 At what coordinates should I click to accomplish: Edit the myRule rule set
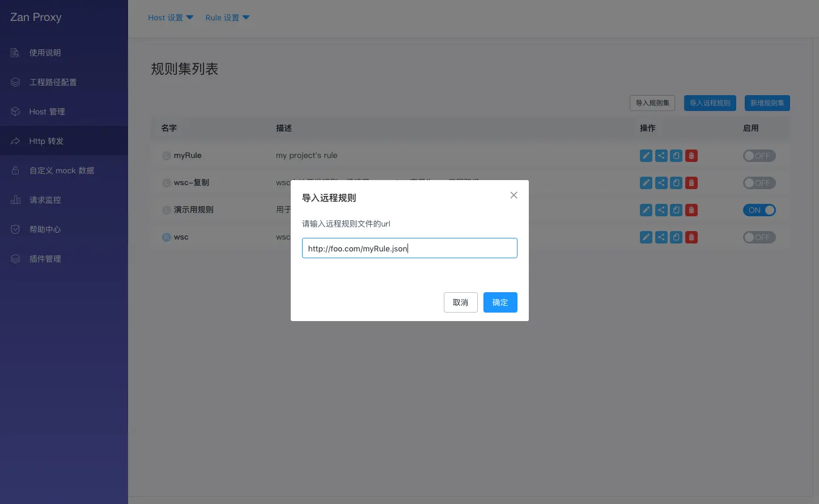coord(646,155)
